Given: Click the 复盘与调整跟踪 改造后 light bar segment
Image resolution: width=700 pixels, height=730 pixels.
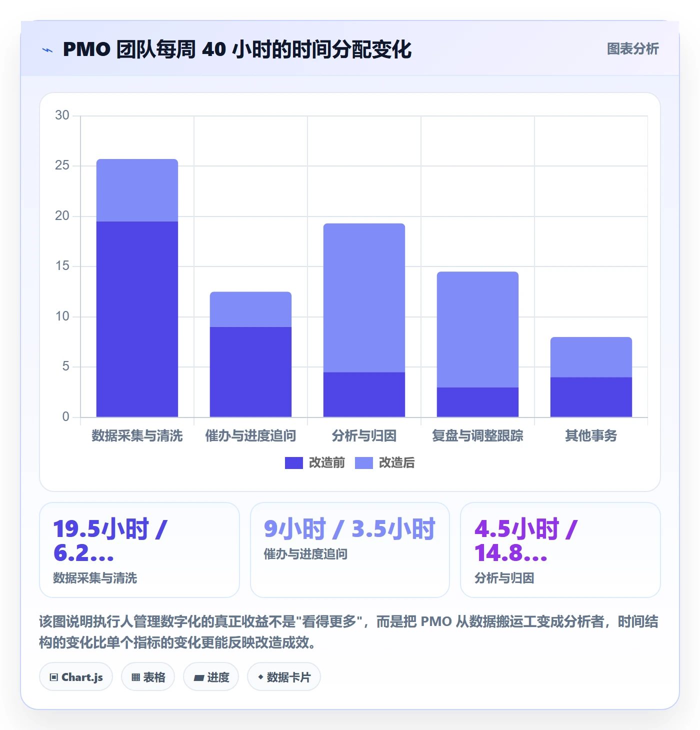Looking at the screenshot, I should point(477,329).
